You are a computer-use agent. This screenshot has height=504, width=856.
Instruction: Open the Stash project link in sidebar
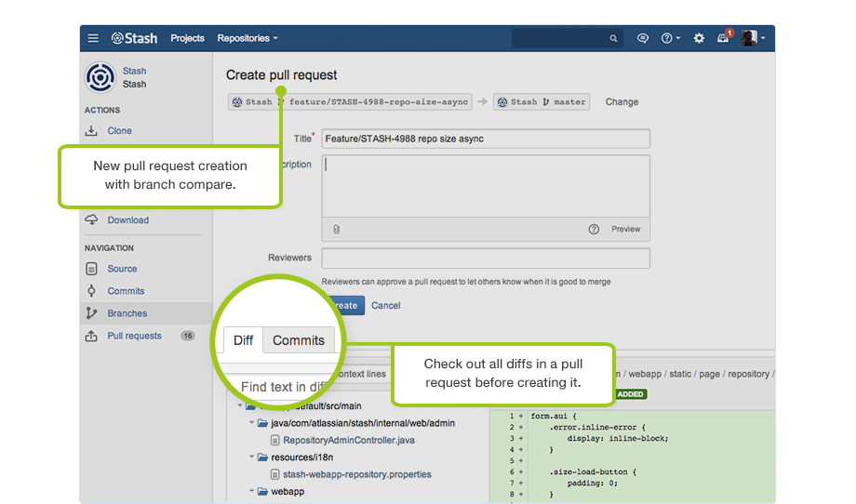(134, 71)
